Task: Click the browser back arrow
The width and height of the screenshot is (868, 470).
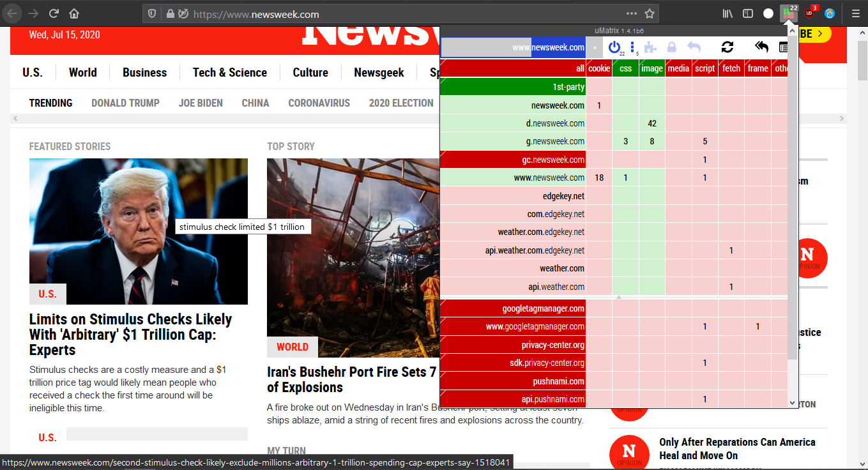Action: point(13,13)
